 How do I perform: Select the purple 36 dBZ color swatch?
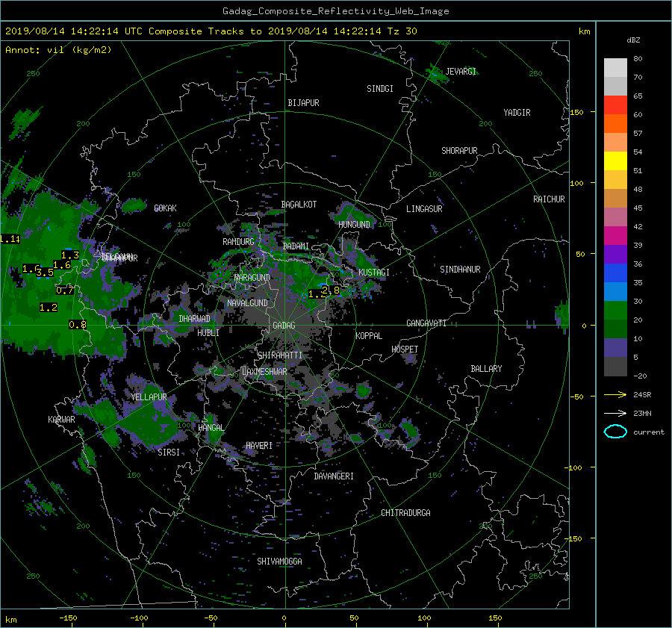click(x=615, y=254)
